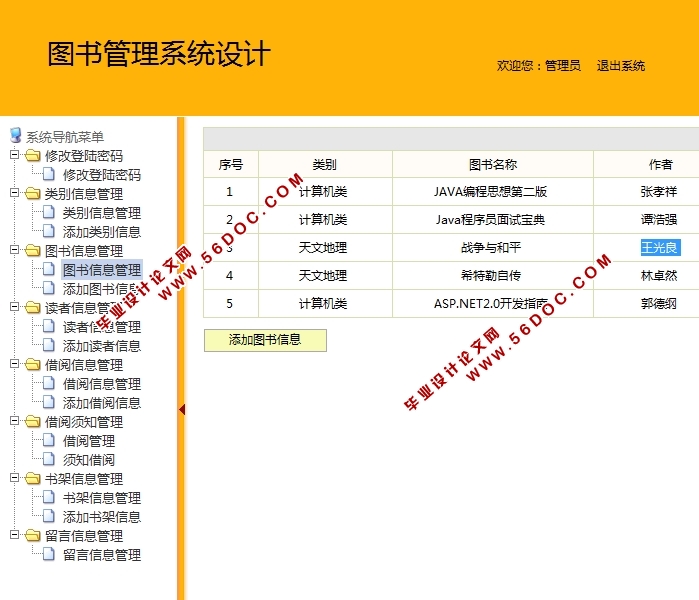Open 留言信息管理 sub-item page
699x600 pixels.
click(102, 555)
